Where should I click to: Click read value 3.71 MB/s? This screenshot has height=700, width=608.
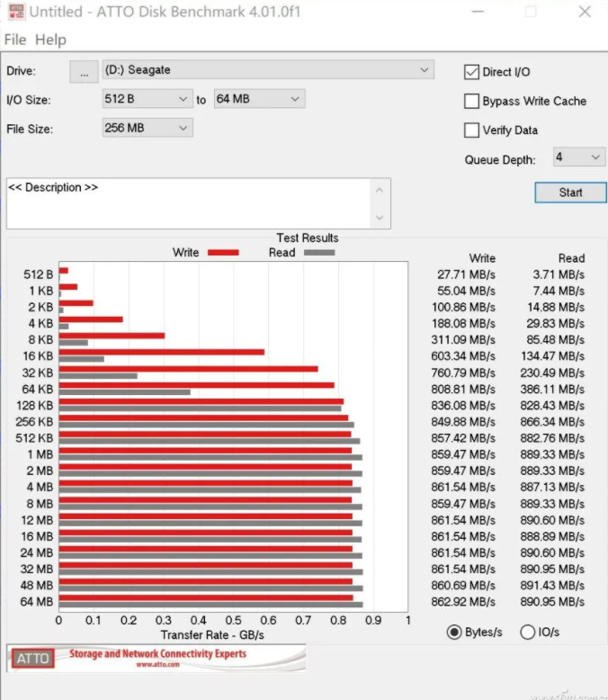click(x=558, y=274)
